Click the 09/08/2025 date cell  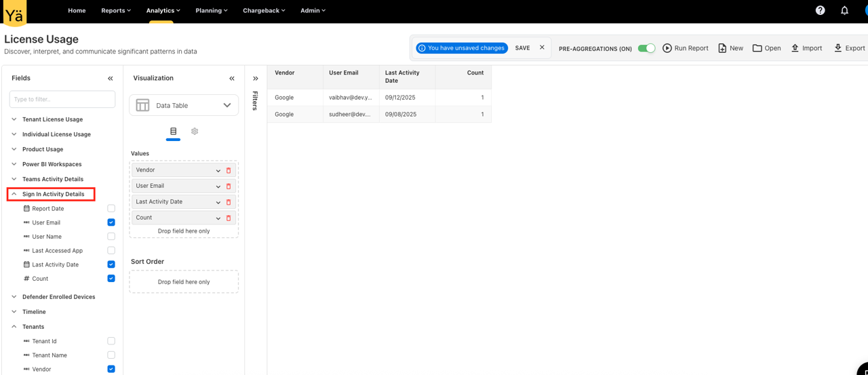[407, 115]
